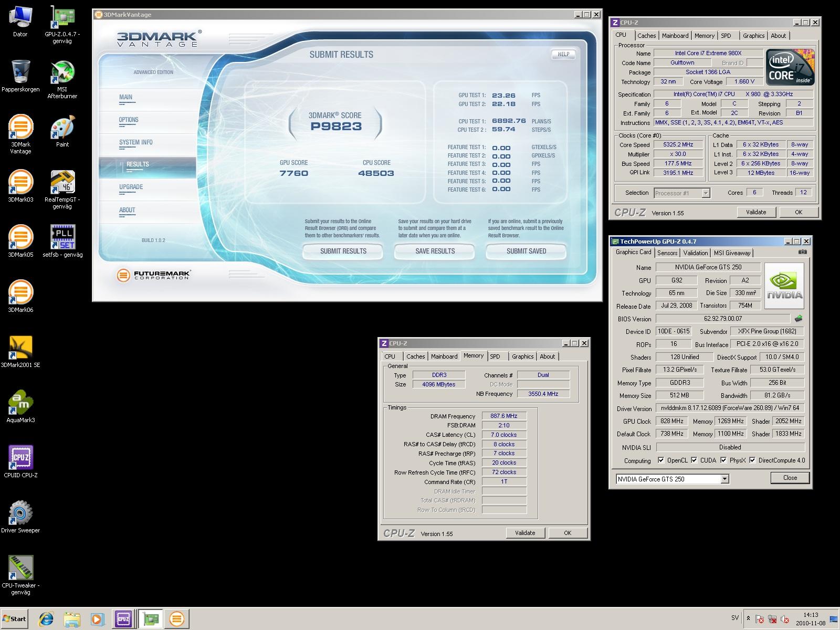Open Windows Media Player taskbar icon

click(97, 619)
